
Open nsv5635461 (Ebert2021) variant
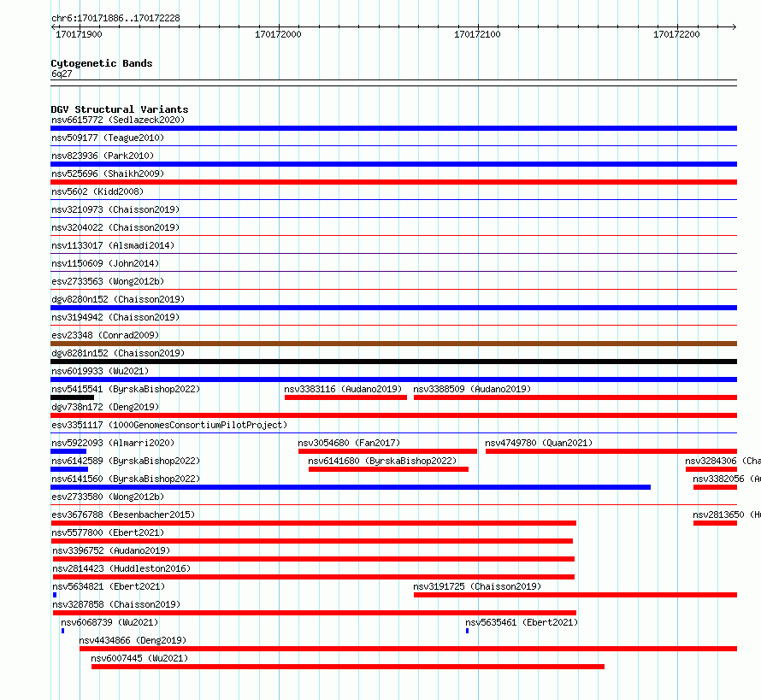pos(522,622)
